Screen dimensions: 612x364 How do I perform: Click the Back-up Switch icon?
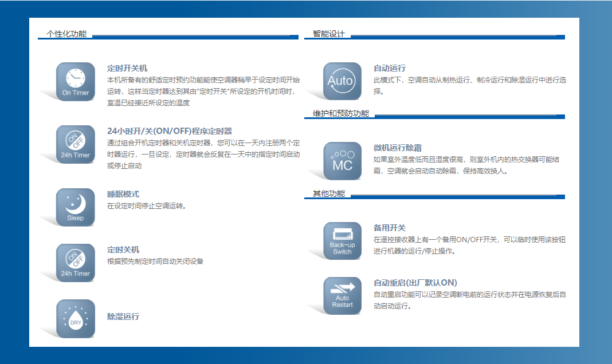click(342, 241)
